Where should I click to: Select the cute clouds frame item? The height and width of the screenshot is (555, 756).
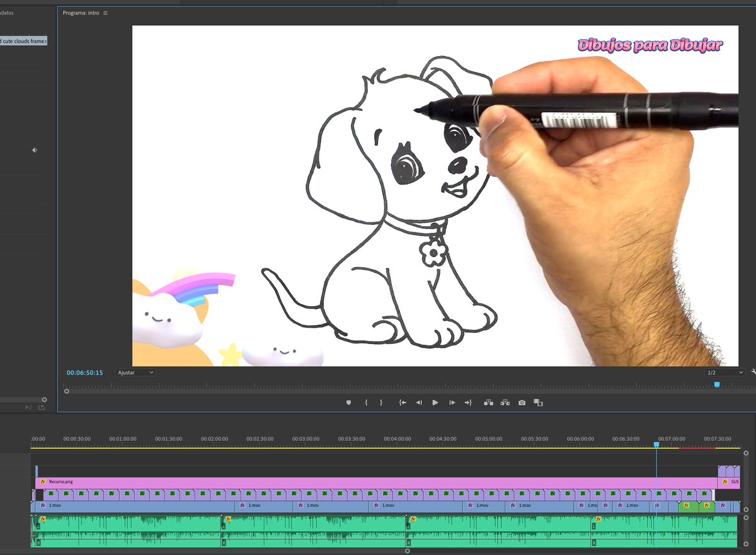click(x=23, y=41)
